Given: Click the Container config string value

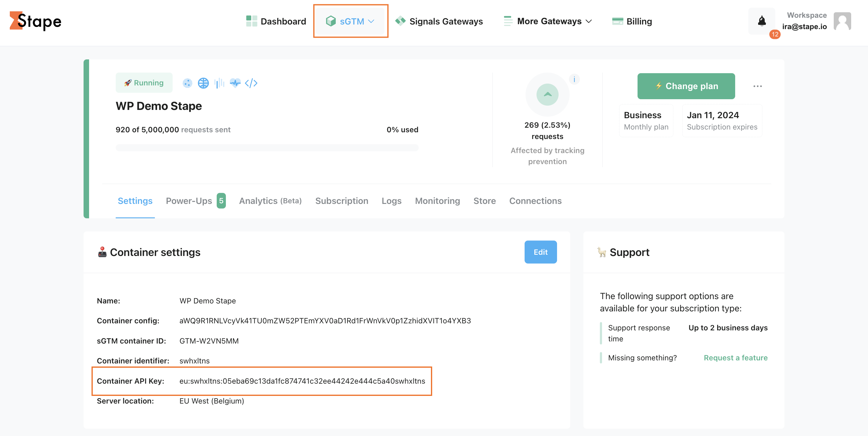Looking at the screenshot, I should [325, 321].
